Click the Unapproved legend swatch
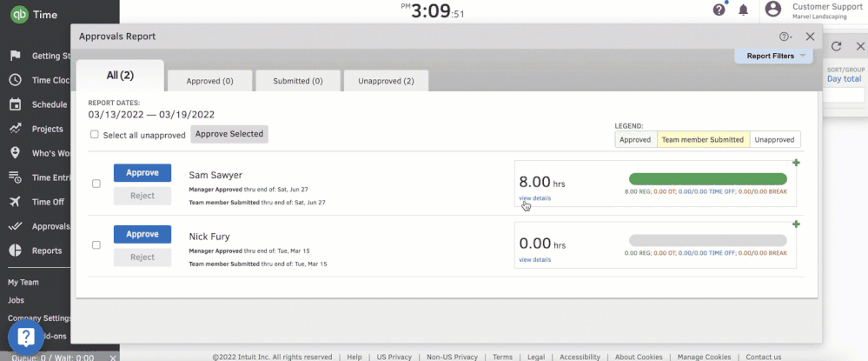The image size is (868, 361). pos(774,140)
